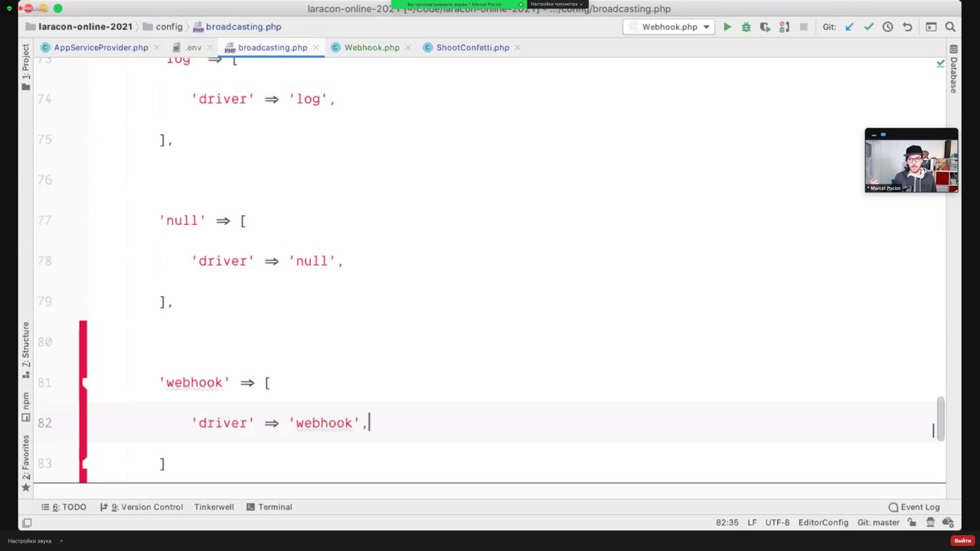Open the Event Log
The image size is (980, 551).
pyautogui.click(x=914, y=507)
